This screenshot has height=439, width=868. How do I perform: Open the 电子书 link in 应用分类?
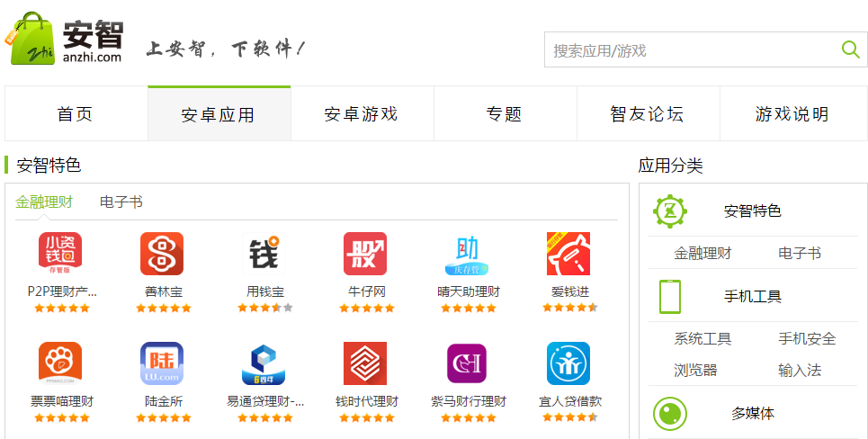point(800,253)
